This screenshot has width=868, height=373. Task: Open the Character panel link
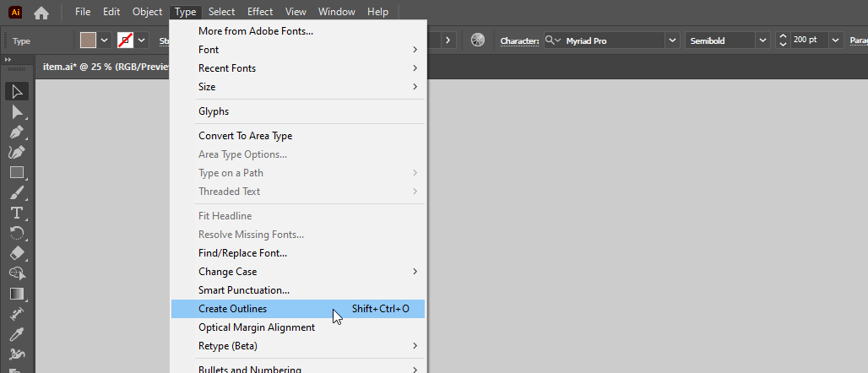[x=519, y=41]
